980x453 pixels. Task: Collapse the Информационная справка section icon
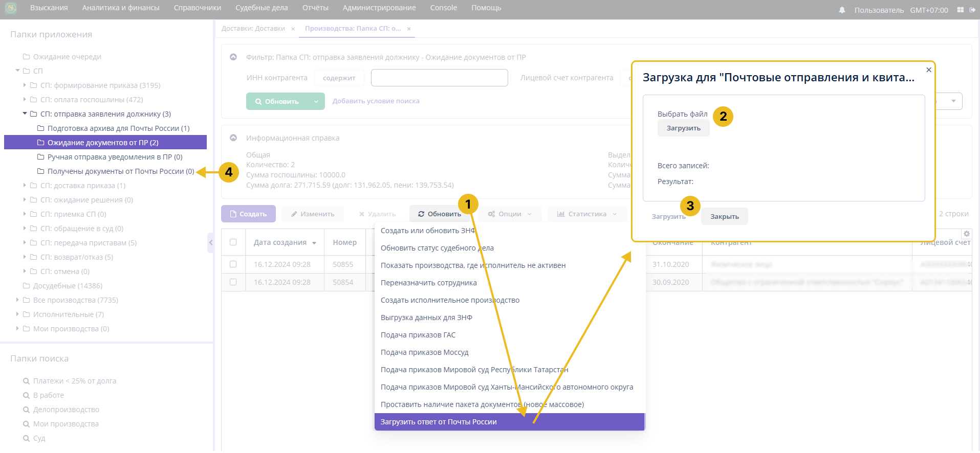click(233, 138)
